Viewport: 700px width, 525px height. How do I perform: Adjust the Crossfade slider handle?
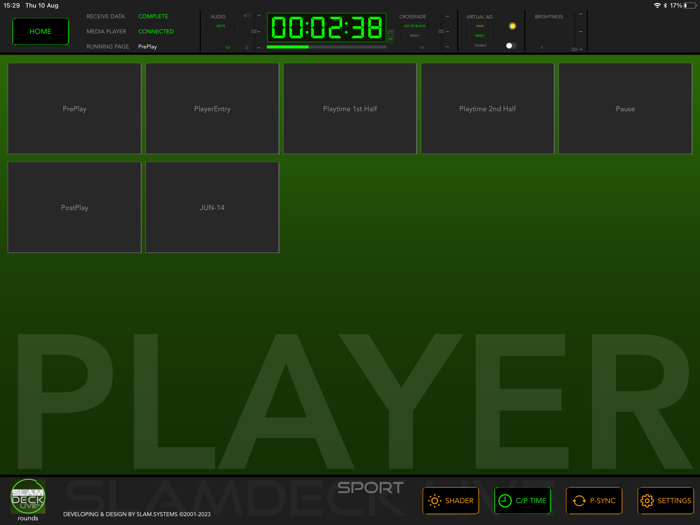441,31
